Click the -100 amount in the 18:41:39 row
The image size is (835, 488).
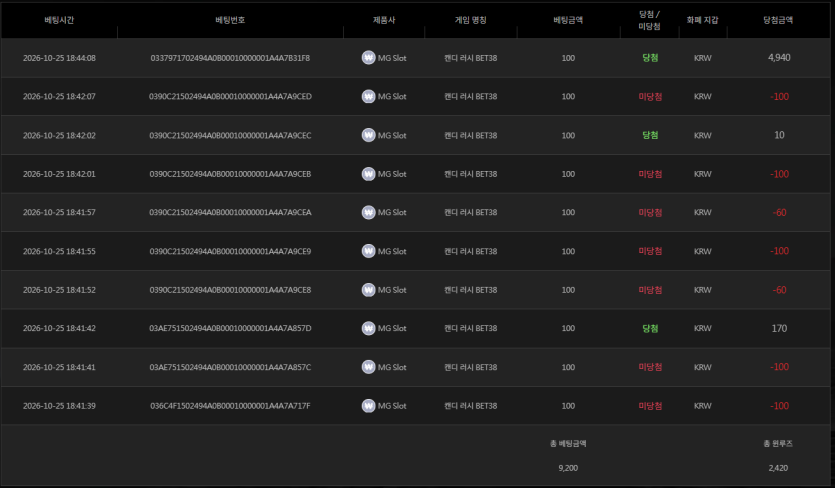(x=779, y=405)
